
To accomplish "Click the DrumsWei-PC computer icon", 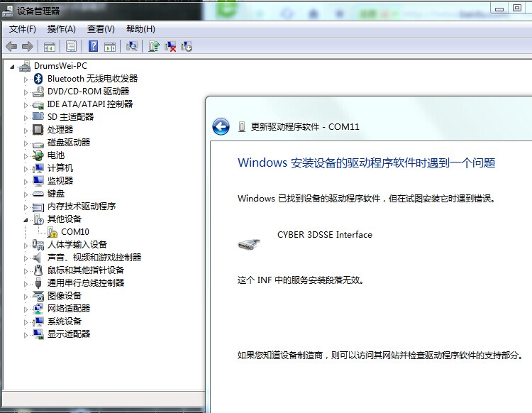I will click(25, 66).
